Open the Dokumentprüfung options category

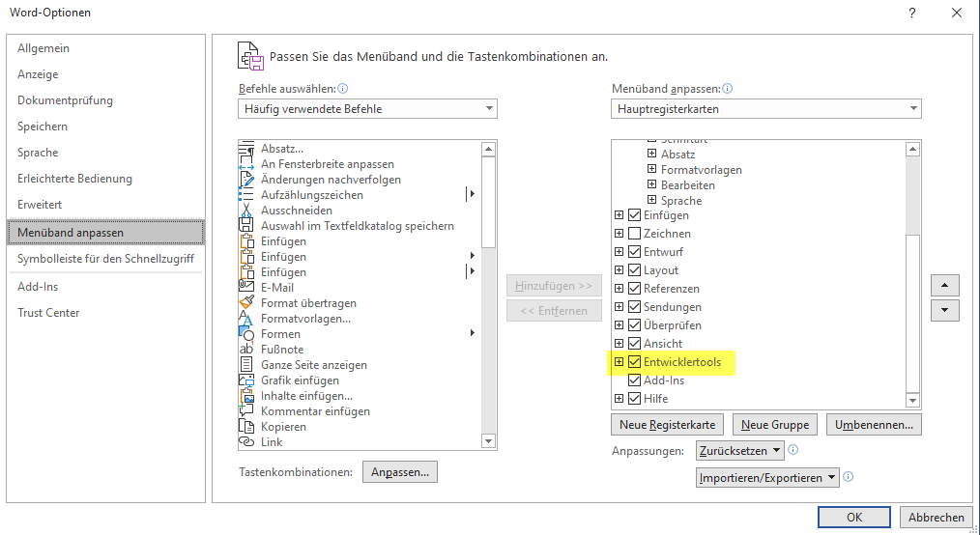(105, 100)
